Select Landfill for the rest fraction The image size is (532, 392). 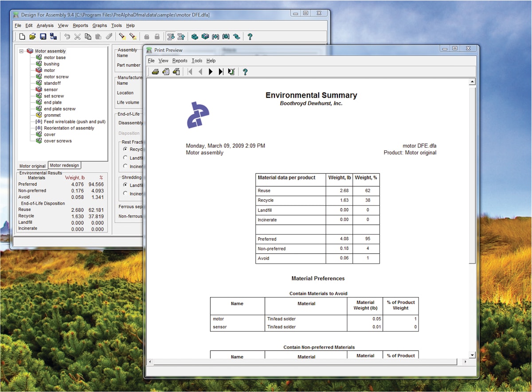[126, 158]
